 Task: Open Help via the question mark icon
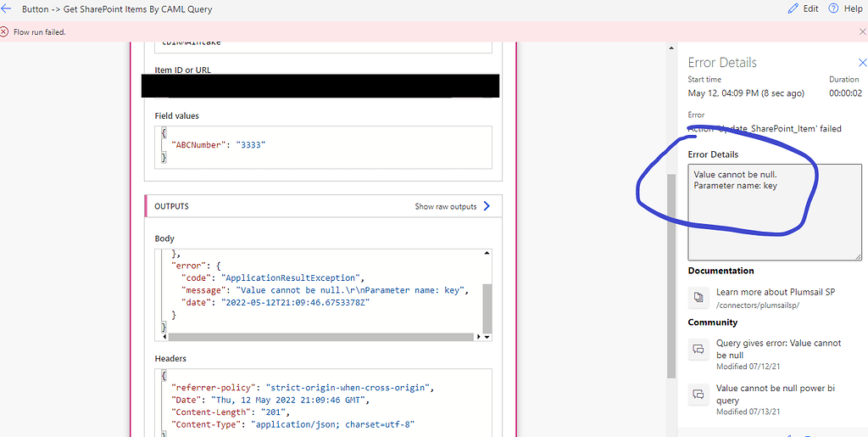pos(834,8)
